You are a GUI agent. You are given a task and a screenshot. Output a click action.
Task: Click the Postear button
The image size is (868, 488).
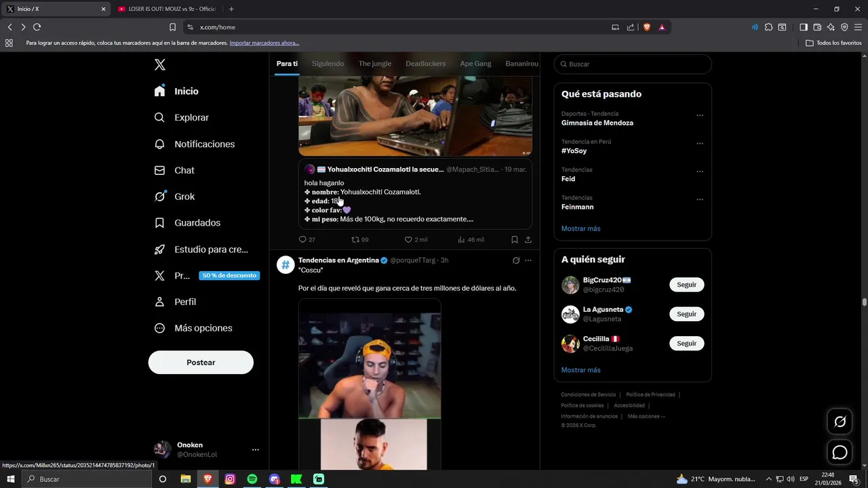point(201,363)
